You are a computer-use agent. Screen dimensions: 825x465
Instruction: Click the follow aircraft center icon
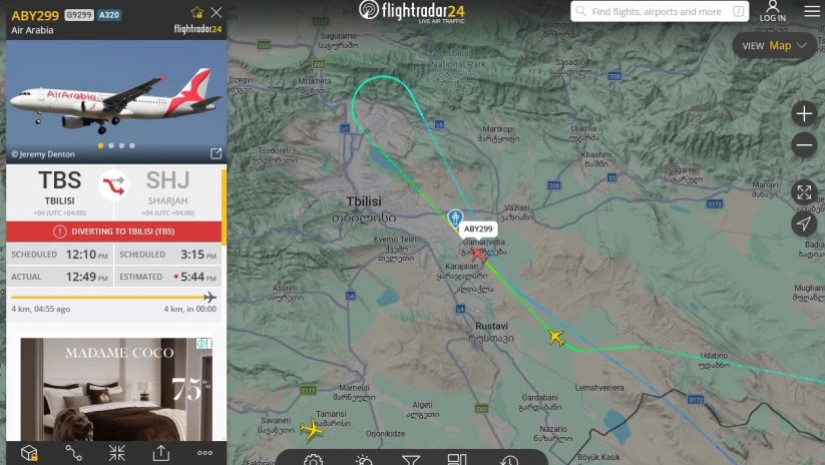pos(117,453)
